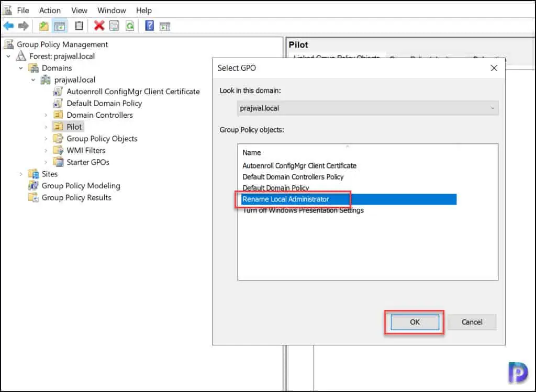This screenshot has height=392, width=536.
Task: Open the File menu
Action: click(x=23, y=10)
